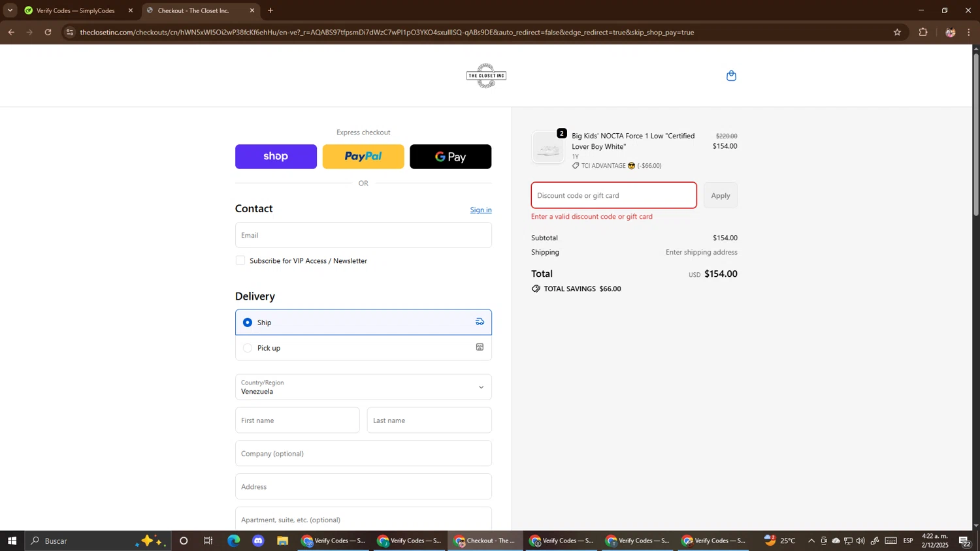The width and height of the screenshot is (980, 551).
Task: Reload the current page
Action: coord(48,32)
